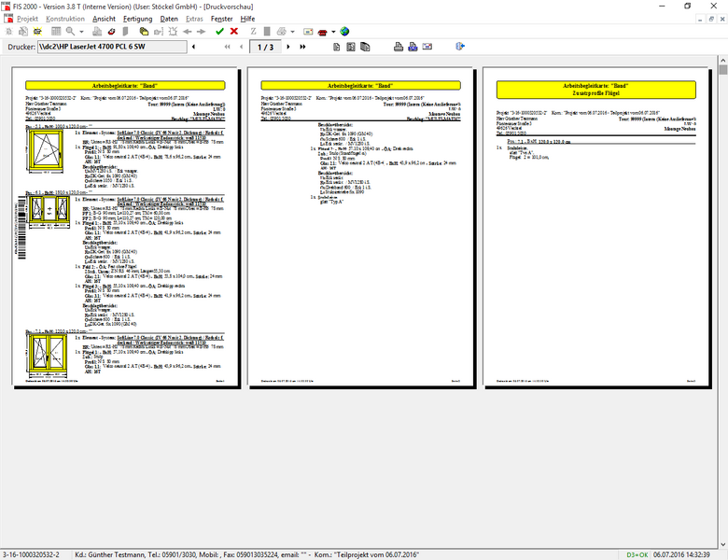Click the red X cancel icon
The width and height of the screenshot is (728, 560).
[233, 31]
